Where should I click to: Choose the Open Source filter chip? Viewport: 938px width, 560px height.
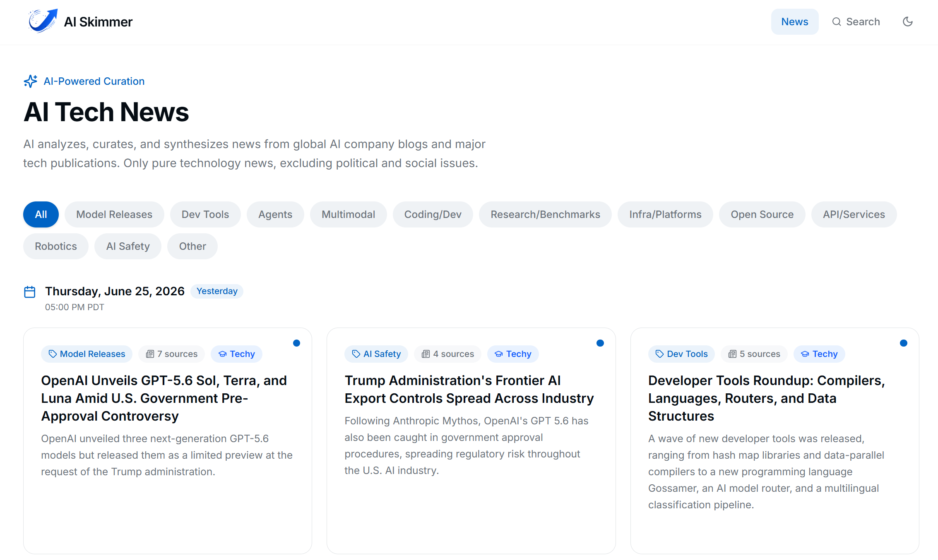click(x=762, y=214)
